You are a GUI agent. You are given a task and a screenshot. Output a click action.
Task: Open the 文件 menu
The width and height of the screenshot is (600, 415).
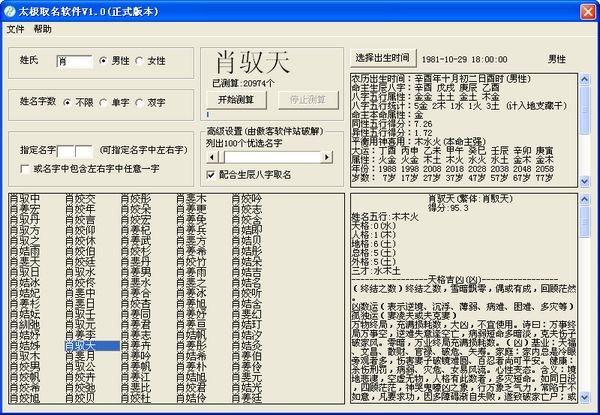click(15, 29)
